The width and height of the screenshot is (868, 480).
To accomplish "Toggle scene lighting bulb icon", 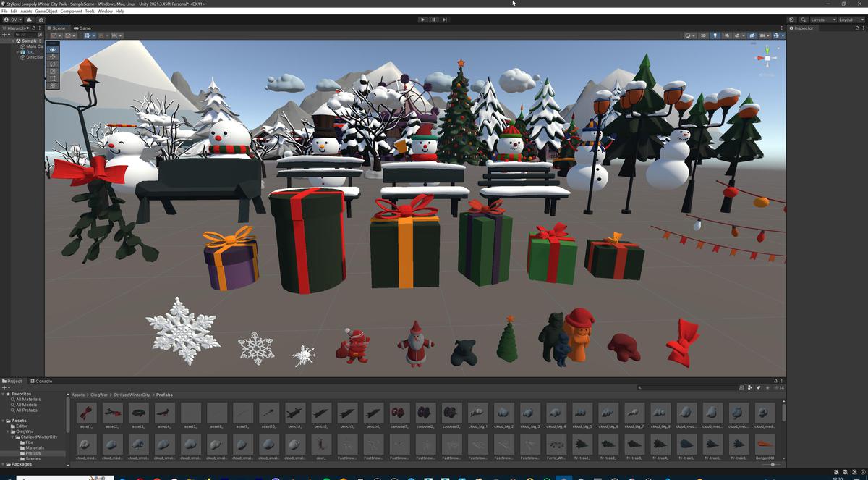I will point(715,35).
